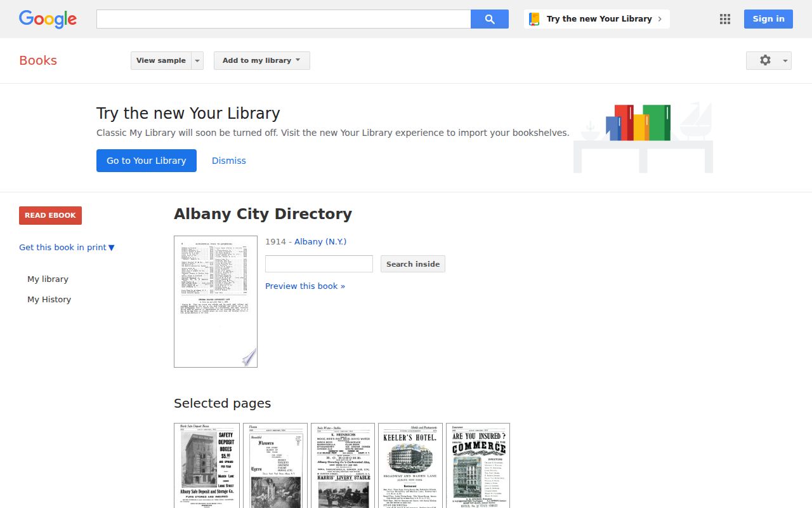812x508 pixels.
Task: Click Go to Your Library button
Action: click(147, 161)
